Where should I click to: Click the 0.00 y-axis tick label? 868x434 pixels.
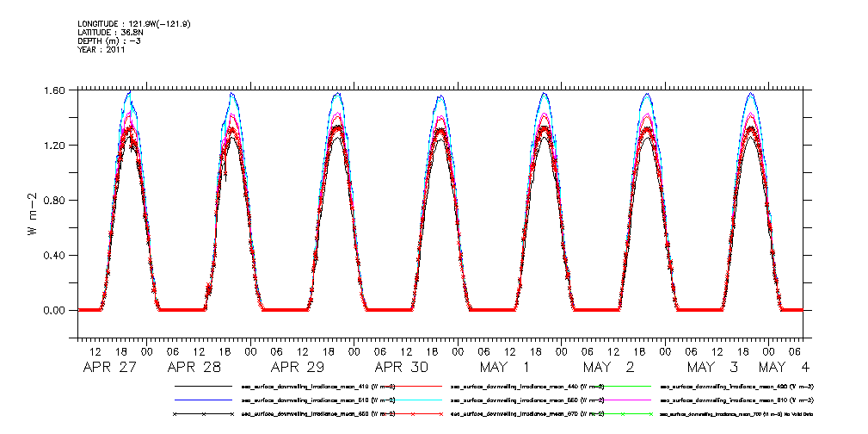click(x=55, y=310)
